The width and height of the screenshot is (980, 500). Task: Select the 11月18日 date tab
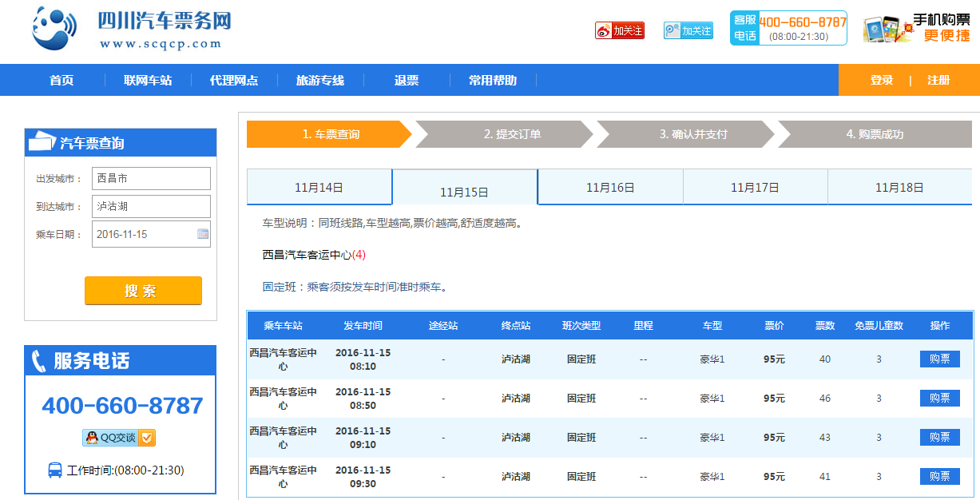[x=900, y=188]
